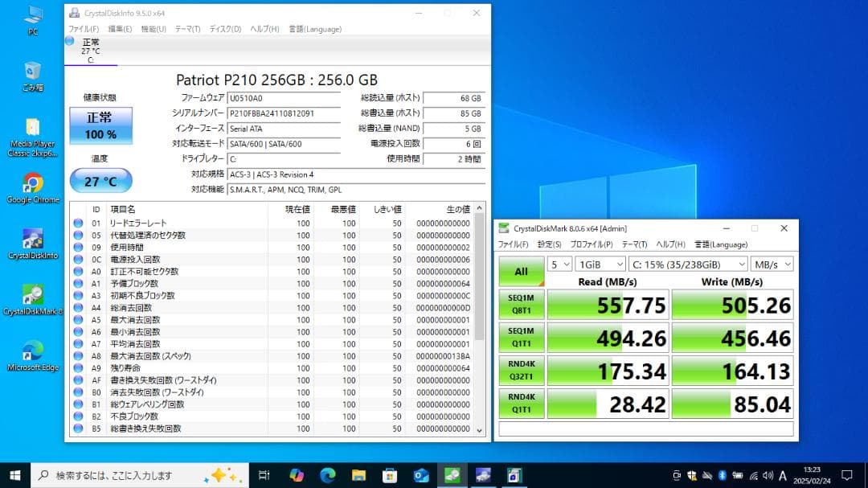Open the test count dropdown showing 5
This screenshot has width=868, height=488.
tap(559, 263)
